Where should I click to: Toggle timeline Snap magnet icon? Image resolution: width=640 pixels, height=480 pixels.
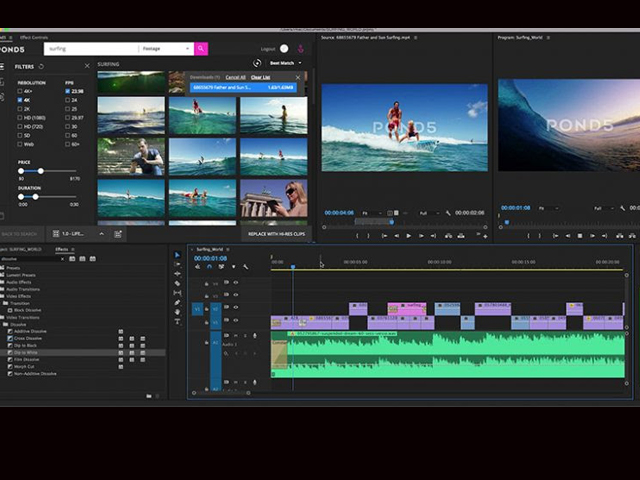(x=209, y=267)
